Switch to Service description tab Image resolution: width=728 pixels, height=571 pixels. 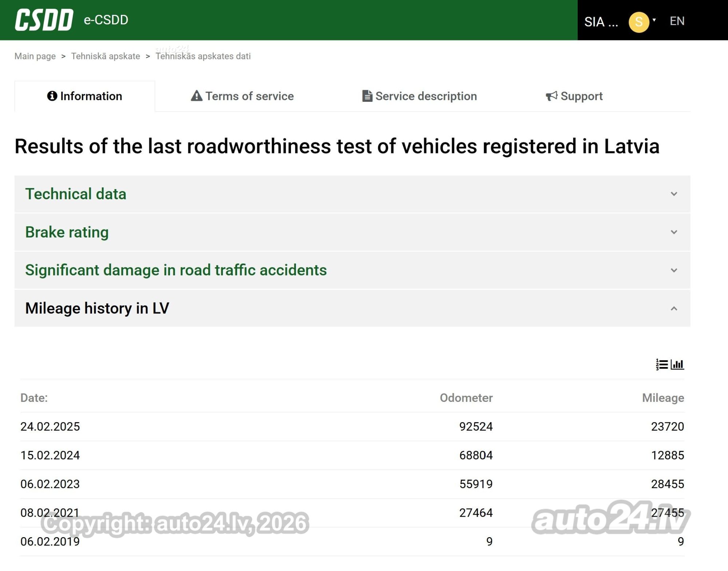pos(419,96)
